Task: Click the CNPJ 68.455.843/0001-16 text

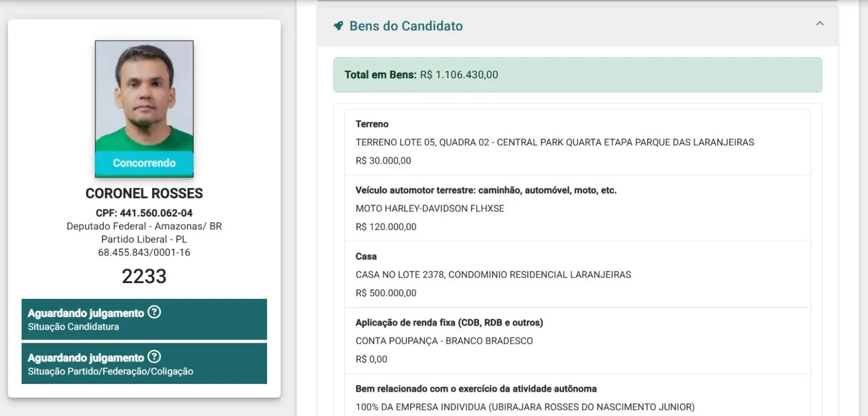Action: tap(144, 252)
